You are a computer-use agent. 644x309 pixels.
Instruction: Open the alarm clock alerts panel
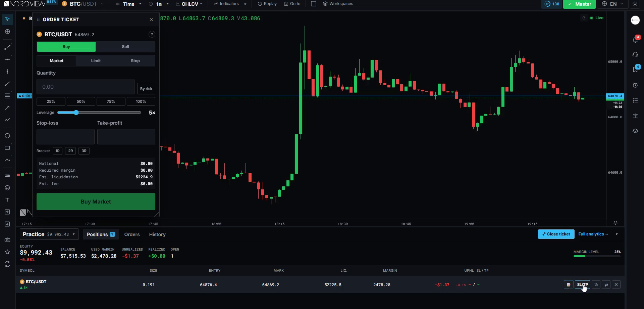(x=635, y=85)
